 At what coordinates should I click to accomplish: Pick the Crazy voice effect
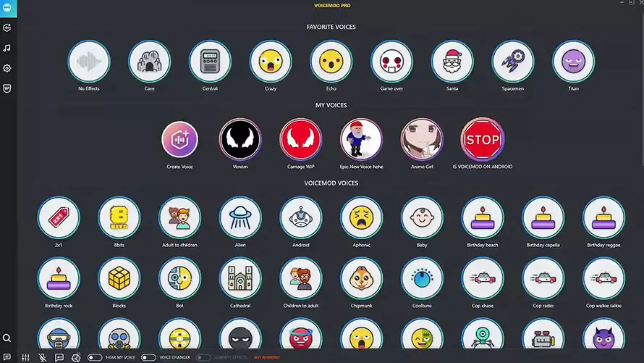pyautogui.click(x=271, y=62)
